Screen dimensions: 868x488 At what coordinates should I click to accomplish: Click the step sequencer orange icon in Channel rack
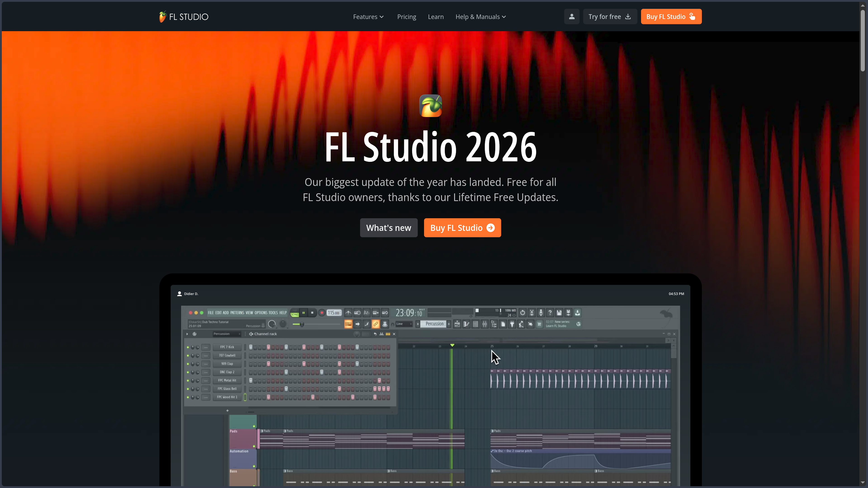point(388,334)
